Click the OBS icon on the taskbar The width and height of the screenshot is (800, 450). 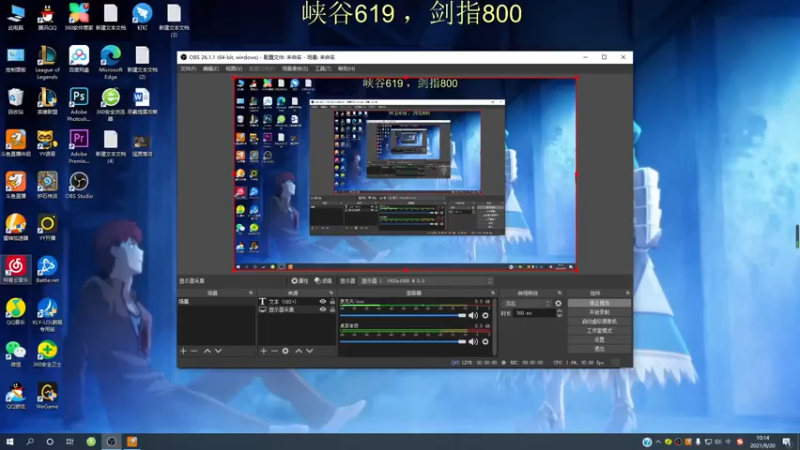click(x=111, y=442)
